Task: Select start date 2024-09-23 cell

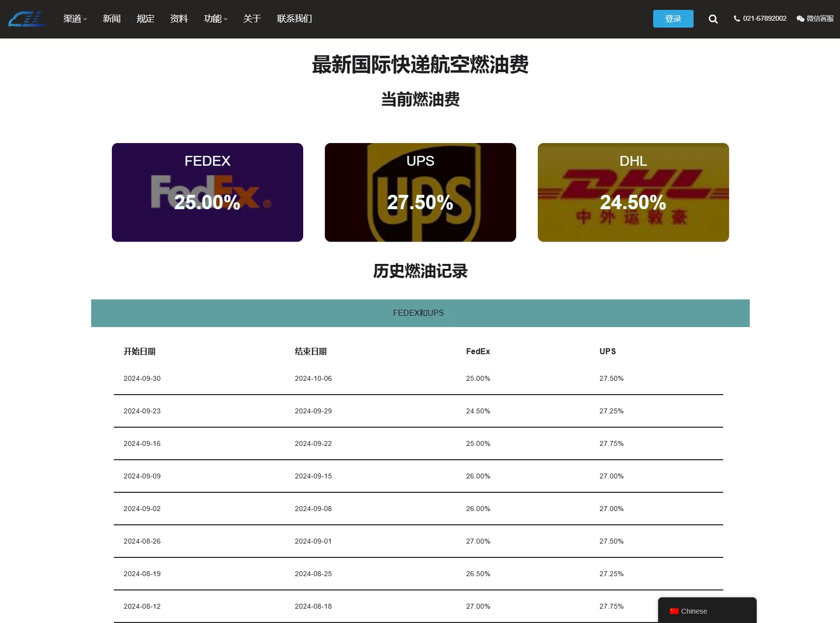Action: [x=142, y=411]
